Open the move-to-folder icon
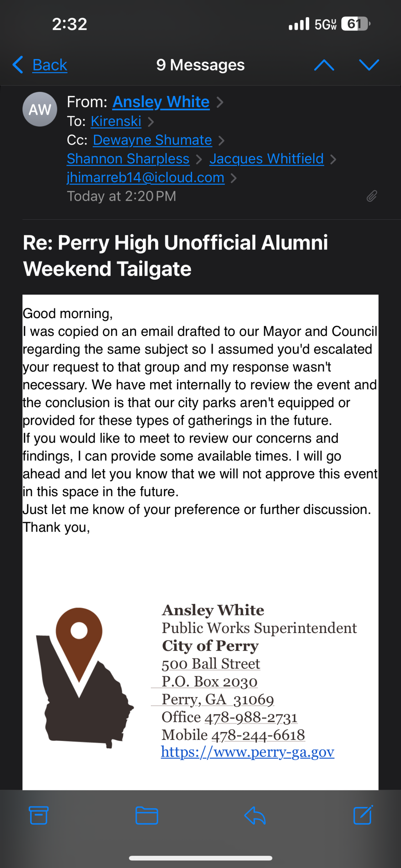The image size is (401, 868). pyautogui.click(x=146, y=815)
